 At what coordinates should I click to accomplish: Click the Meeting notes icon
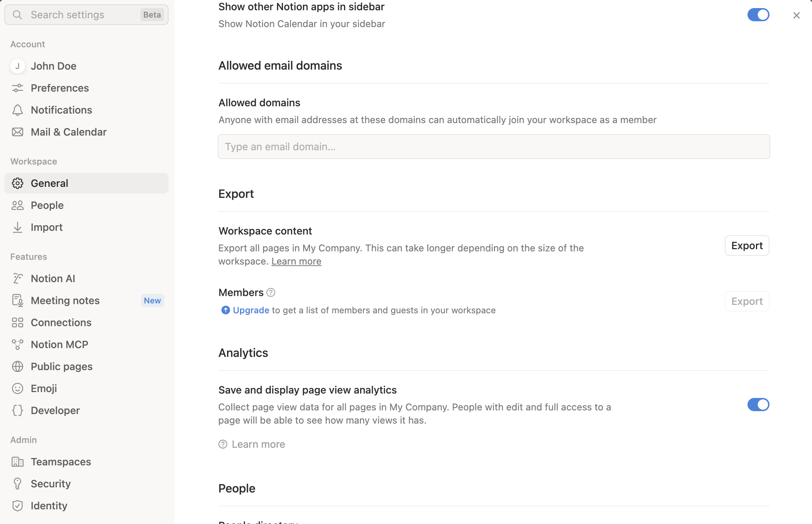pos(18,300)
